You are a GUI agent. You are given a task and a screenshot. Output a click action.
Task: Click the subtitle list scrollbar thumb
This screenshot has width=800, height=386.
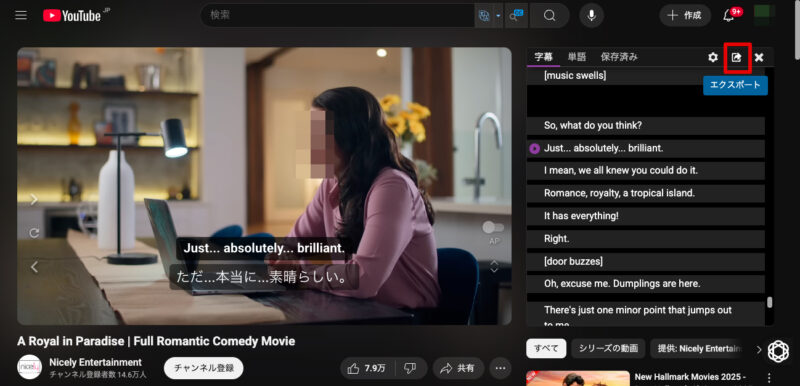(x=769, y=302)
